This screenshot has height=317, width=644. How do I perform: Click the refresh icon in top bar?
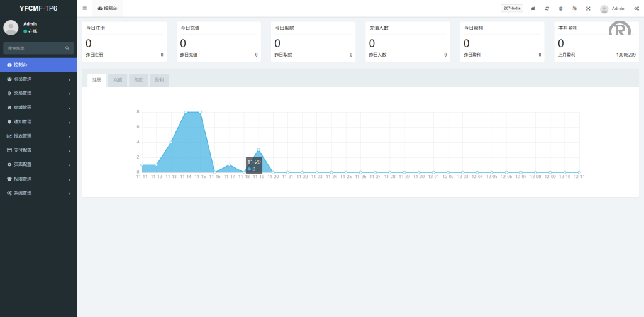547,8
